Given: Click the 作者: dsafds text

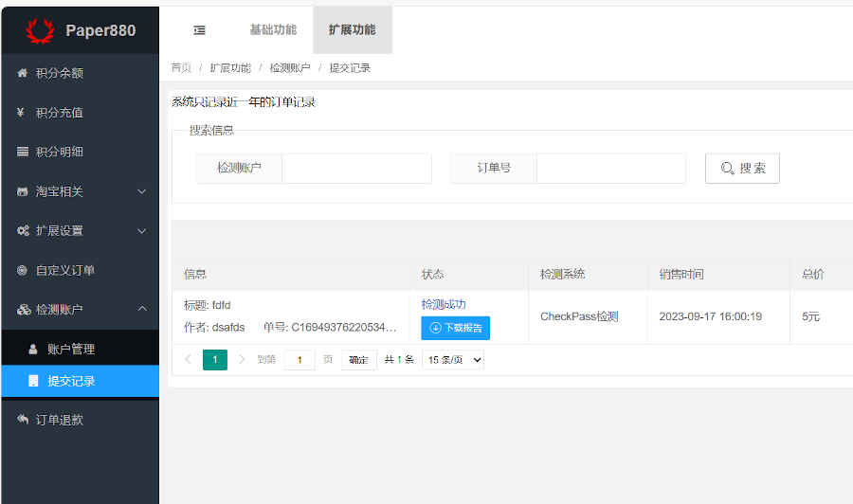Looking at the screenshot, I should click(x=214, y=327).
